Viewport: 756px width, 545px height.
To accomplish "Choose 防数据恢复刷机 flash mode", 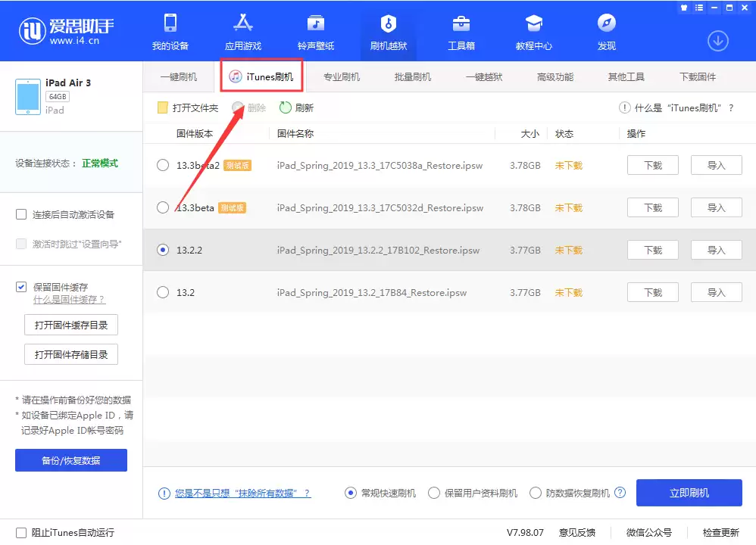I will pyautogui.click(x=535, y=493).
